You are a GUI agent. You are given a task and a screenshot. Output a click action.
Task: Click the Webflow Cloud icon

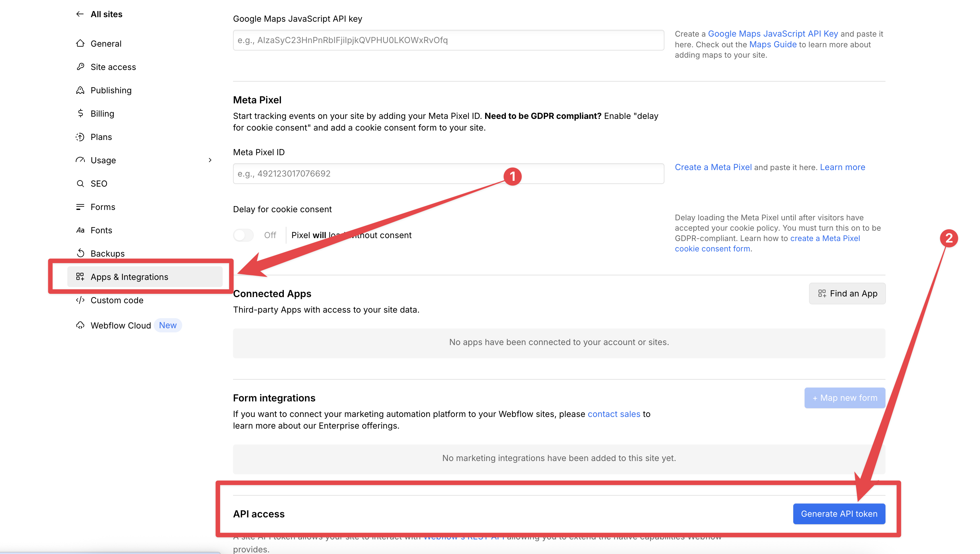pyautogui.click(x=80, y=325)
